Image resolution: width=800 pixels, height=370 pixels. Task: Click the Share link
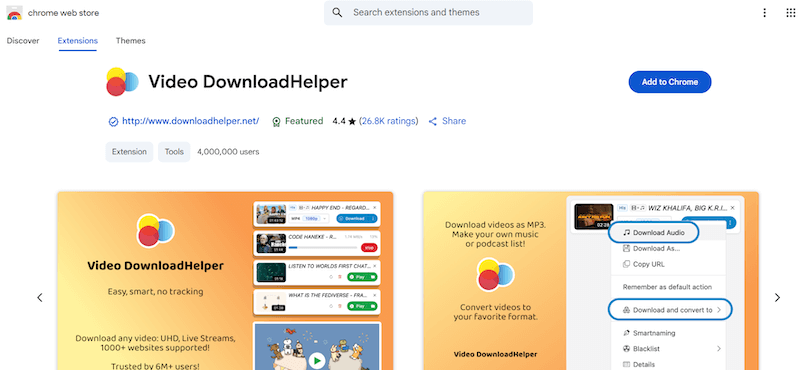click(x=454, y=121)
